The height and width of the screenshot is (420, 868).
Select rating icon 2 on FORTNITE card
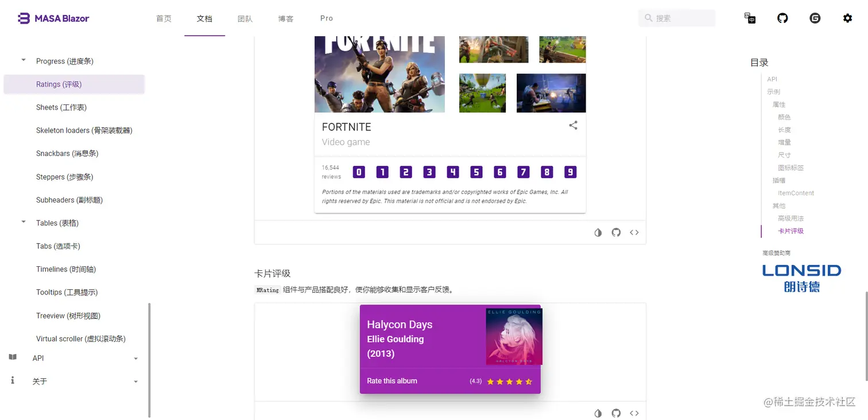[x=406, y=172]
